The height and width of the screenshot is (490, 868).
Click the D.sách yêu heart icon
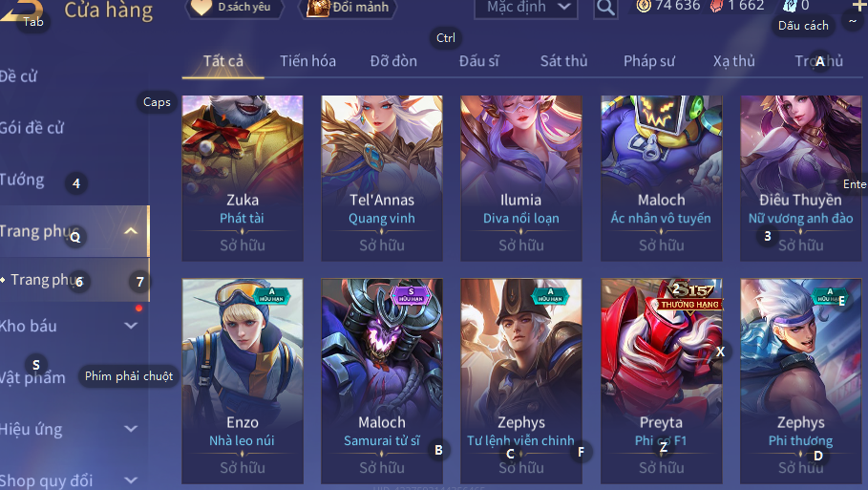pos(201,8)
